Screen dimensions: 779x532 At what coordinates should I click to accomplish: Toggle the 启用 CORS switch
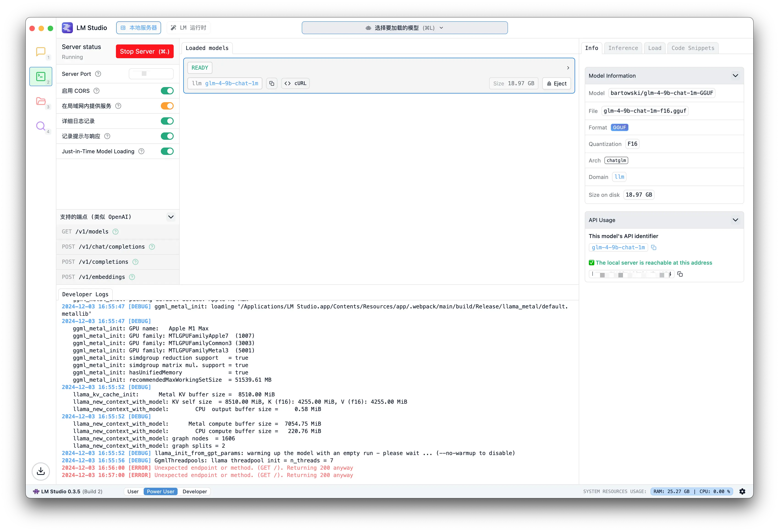click(x=167, y=91)
